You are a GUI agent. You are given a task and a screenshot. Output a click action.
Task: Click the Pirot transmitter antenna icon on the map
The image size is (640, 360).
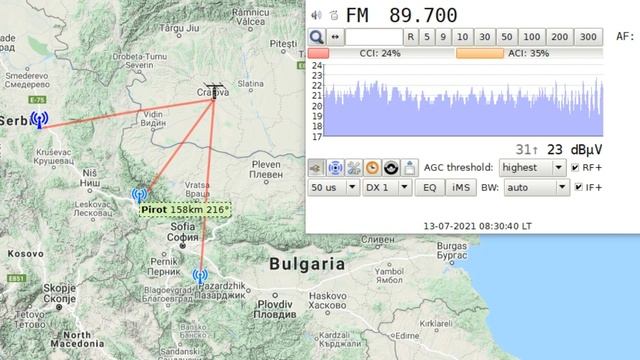coord(139,195)
